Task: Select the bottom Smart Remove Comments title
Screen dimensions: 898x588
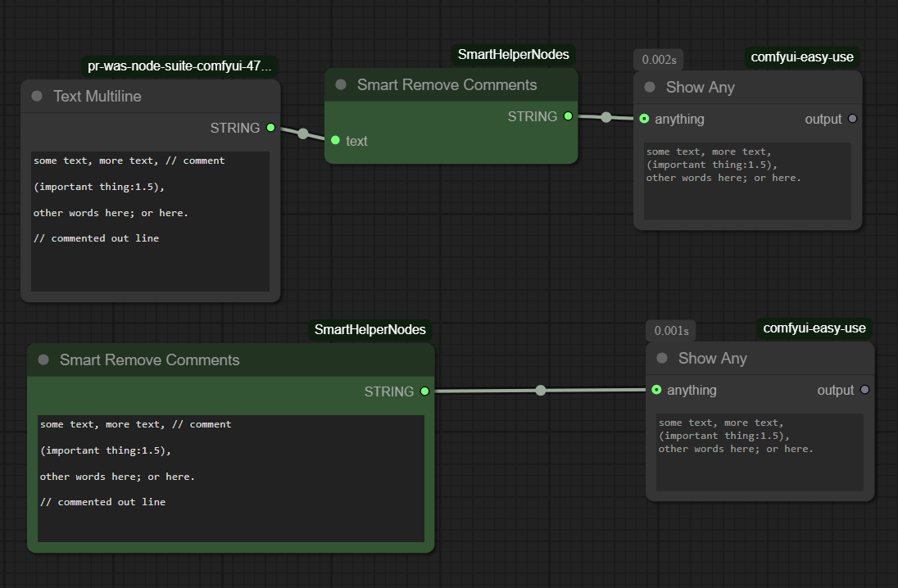Action: (149, 360)
